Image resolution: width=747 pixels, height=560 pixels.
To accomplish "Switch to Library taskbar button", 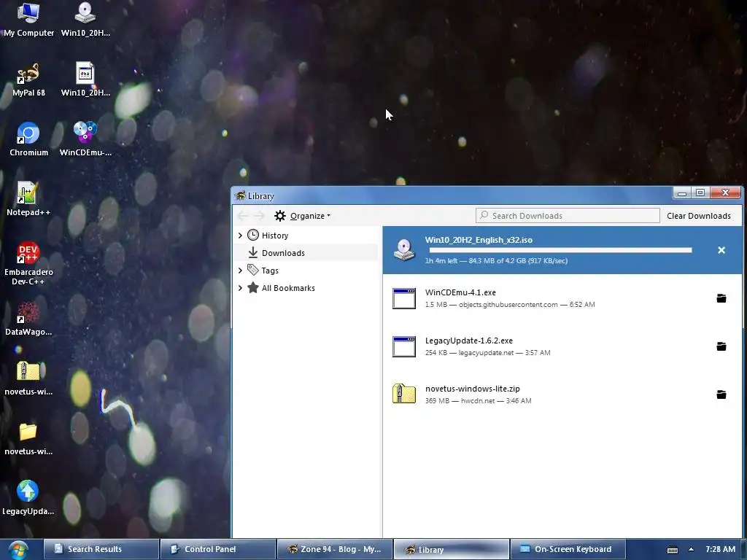I will pyautogui.click(x=451, y=550).
